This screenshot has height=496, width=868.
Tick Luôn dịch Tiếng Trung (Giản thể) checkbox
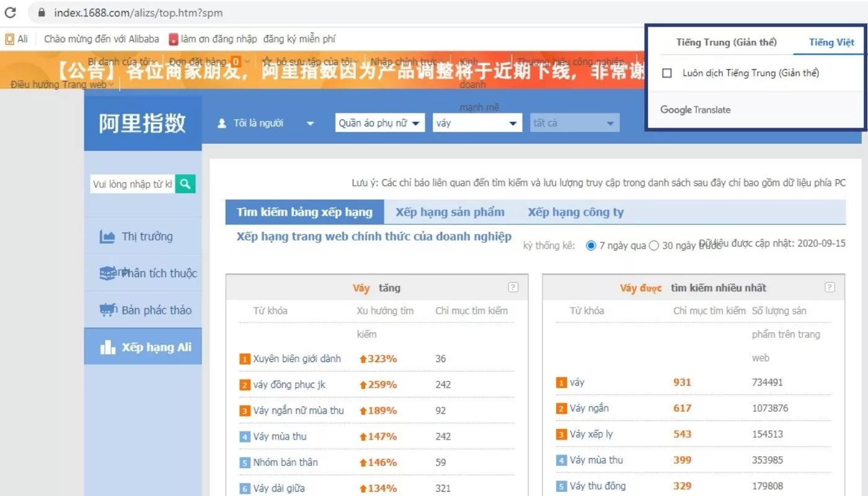pyautogui.click(x=667, y=73)
